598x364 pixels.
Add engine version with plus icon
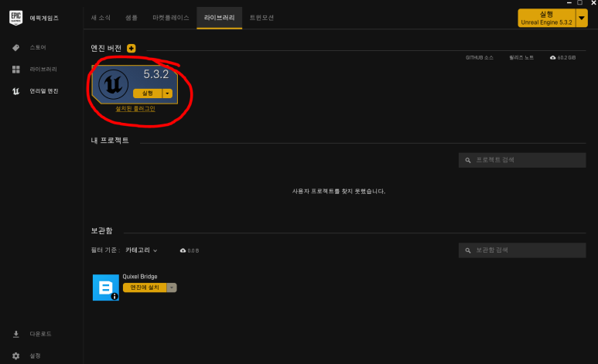132,49
